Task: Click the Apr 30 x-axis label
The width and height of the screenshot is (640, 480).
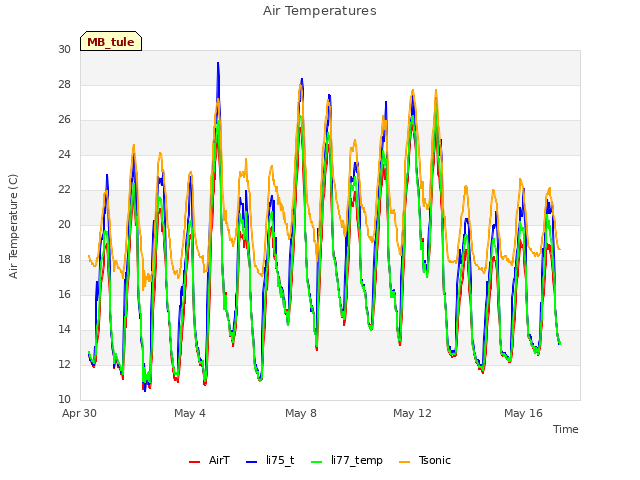Action: click(x=79, y=413)
